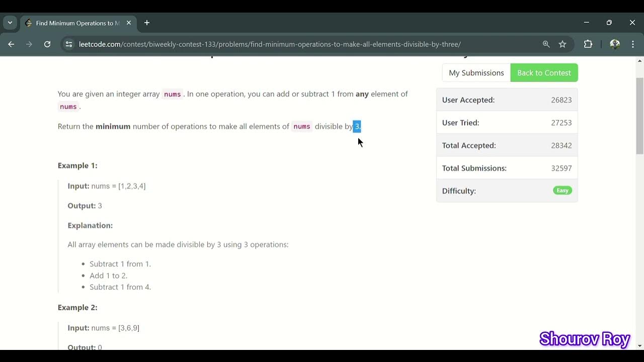Viewport: 644px width, 362px height.
Task: Reload the LeetCode page
Action: pos(47,44)
